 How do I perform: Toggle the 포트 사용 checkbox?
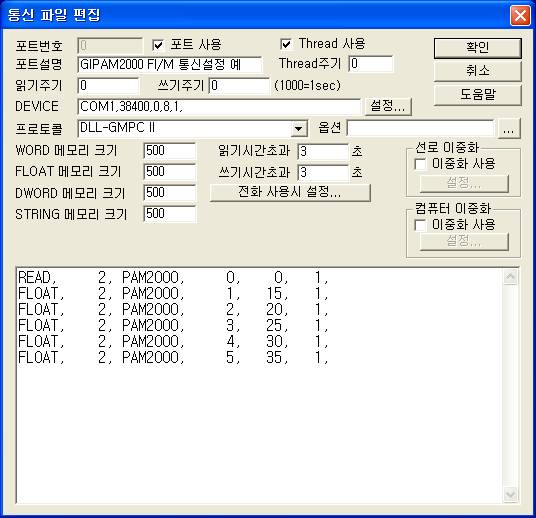click(158, 45)
